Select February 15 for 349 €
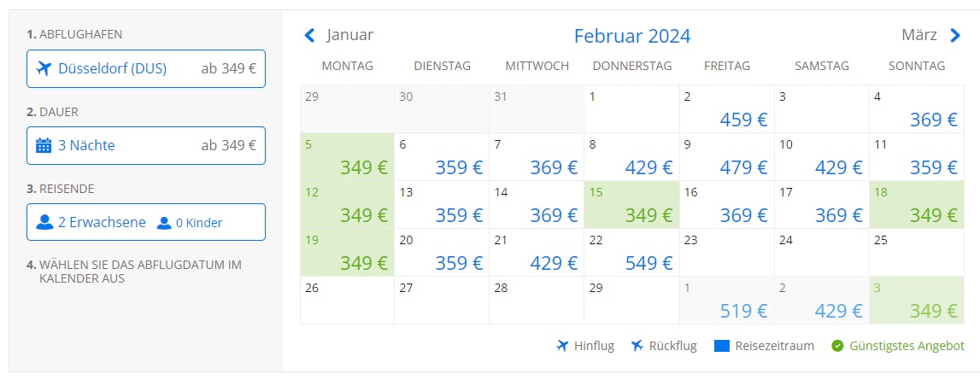Image resolution: width=980 pixels, height=380 pixels. (x=632, y=205)
